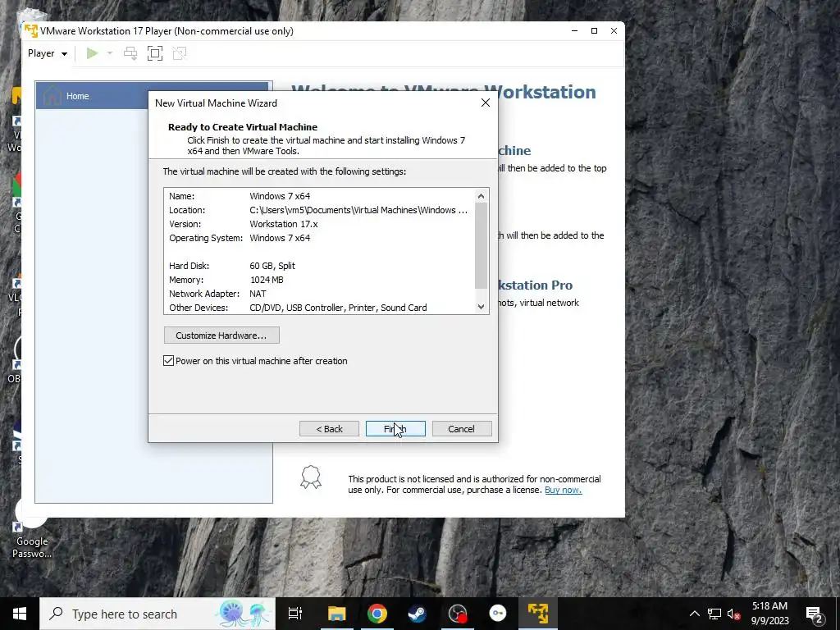
Task: Minimize the VMware Workstation Player window
Action: tap(575, 31)
